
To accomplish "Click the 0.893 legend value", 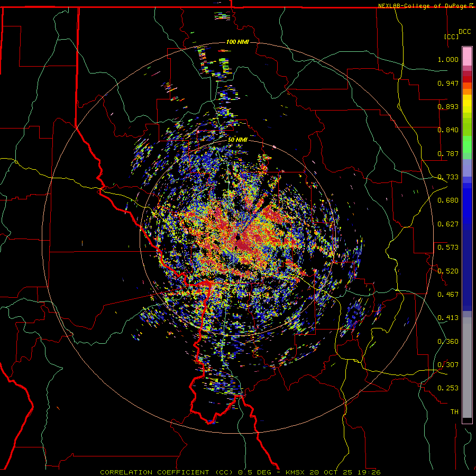I will pos(448,106).
